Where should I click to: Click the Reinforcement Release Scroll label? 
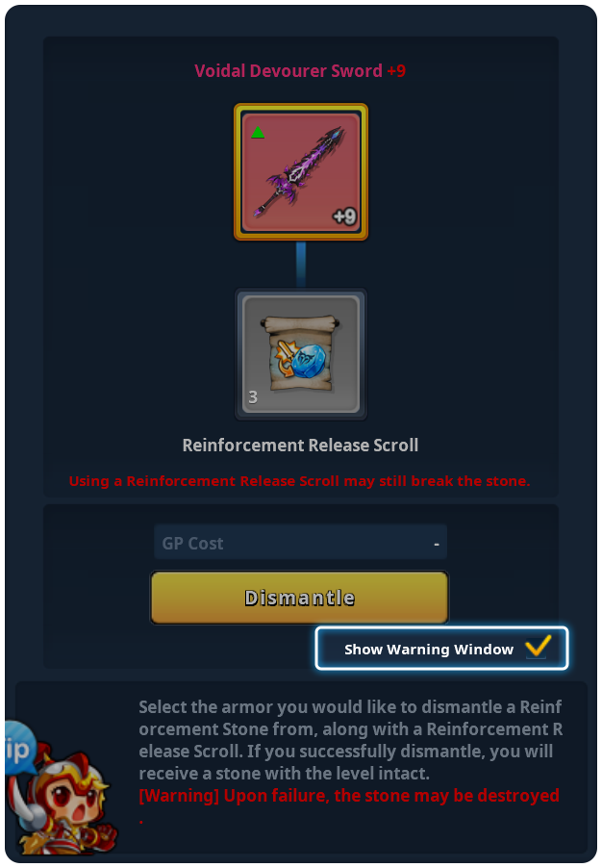[x=300, y=446]
